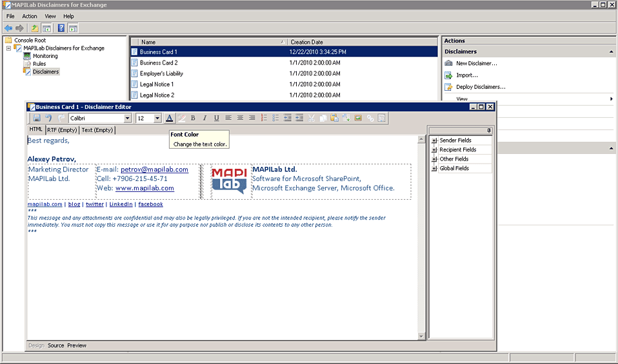Select Disclaimers in console tree
Image resolution: width=618 pixels, height=364 pixels.
coord(46,72)
